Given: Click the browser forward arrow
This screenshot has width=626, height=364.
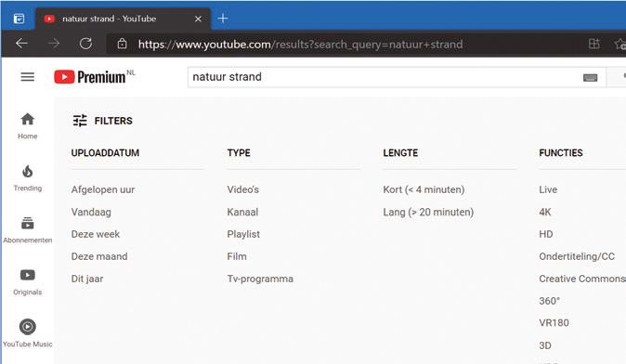Looking at the screenshot, I should point(54,43).
